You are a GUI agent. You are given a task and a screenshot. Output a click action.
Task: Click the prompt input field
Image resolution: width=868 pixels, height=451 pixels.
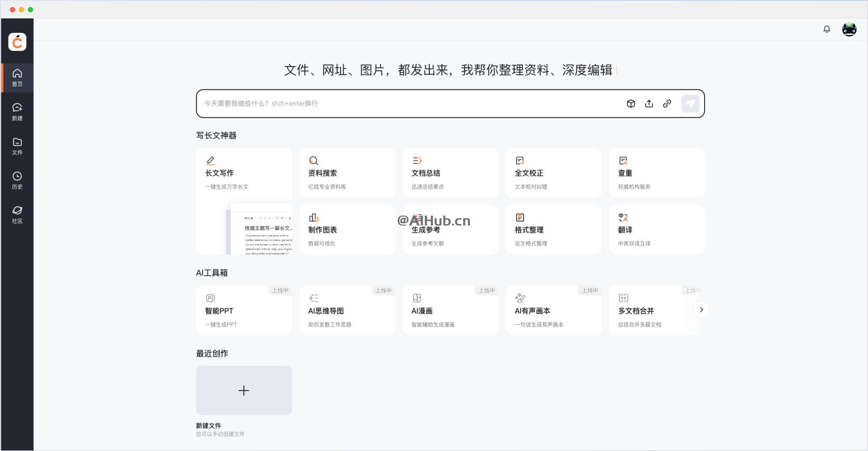click(x=406, y=103)
